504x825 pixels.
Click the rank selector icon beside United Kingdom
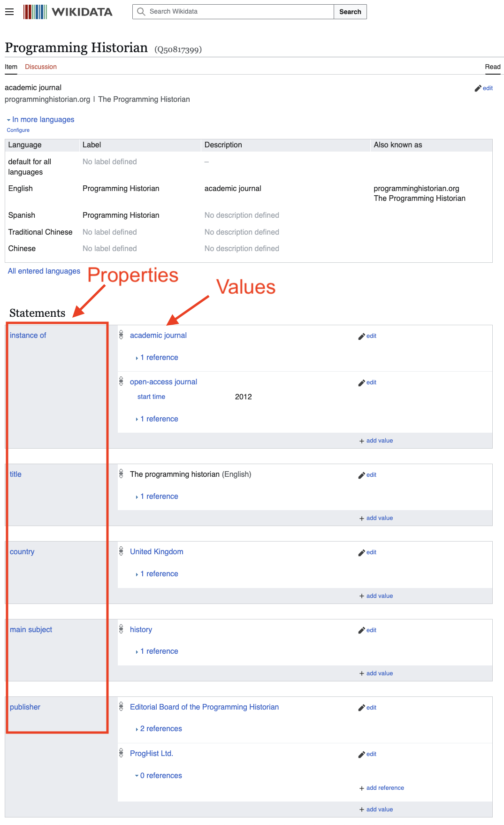121,551
